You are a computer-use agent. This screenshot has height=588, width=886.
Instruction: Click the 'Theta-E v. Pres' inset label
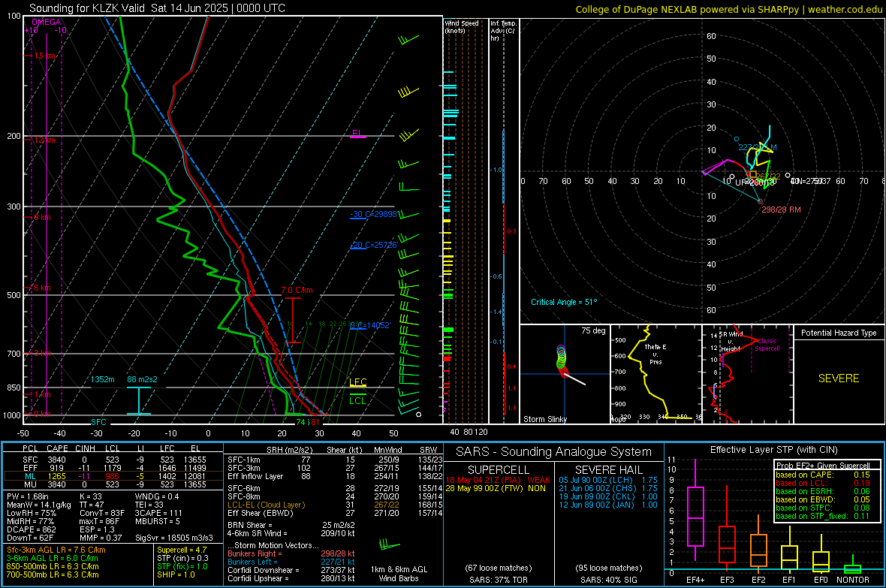tap(655, 354)
